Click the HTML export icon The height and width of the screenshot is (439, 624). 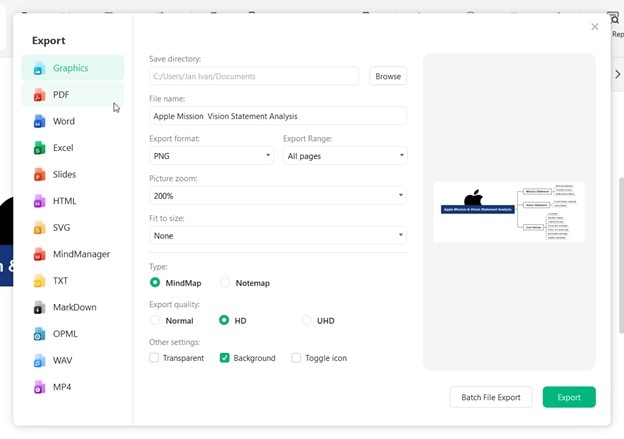tap(39, 201)
